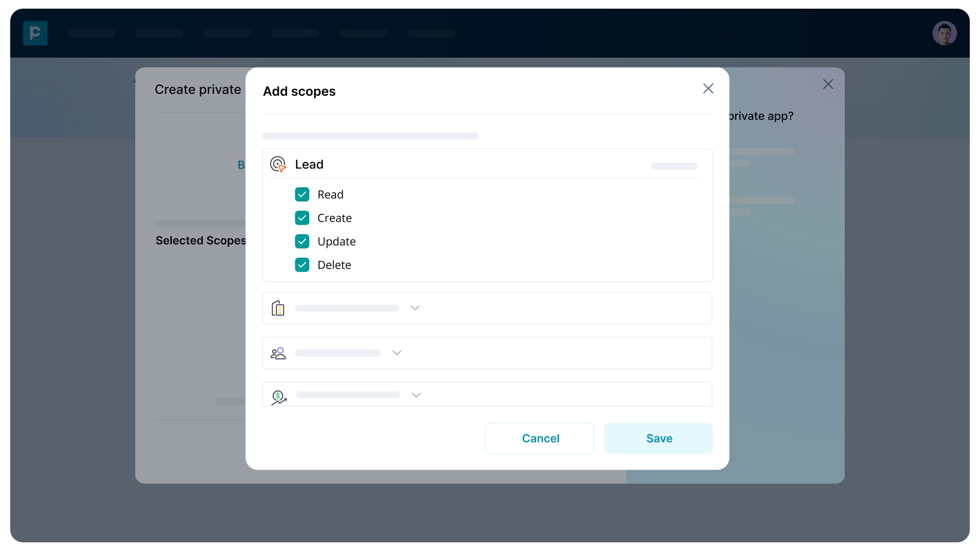Click the Lead target icon
980x551 pixels.
(278, 165)
